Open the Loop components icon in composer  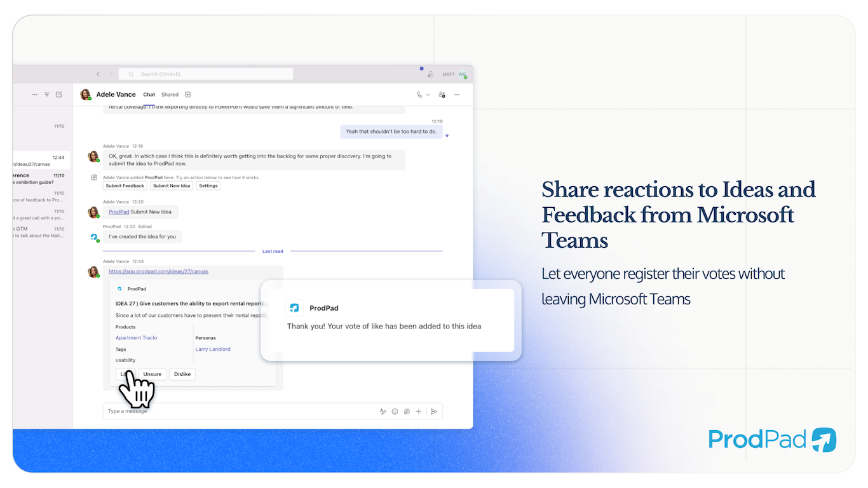click(x=407, y=412)
